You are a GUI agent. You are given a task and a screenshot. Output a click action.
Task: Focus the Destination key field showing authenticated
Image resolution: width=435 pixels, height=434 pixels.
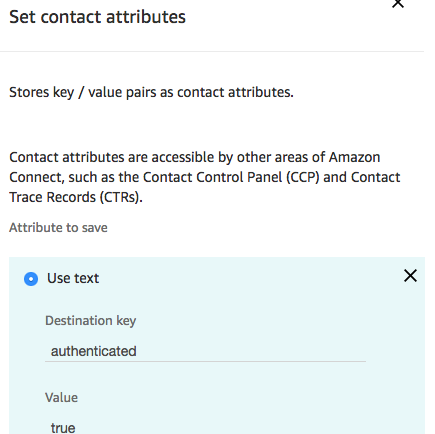(205, 351)
